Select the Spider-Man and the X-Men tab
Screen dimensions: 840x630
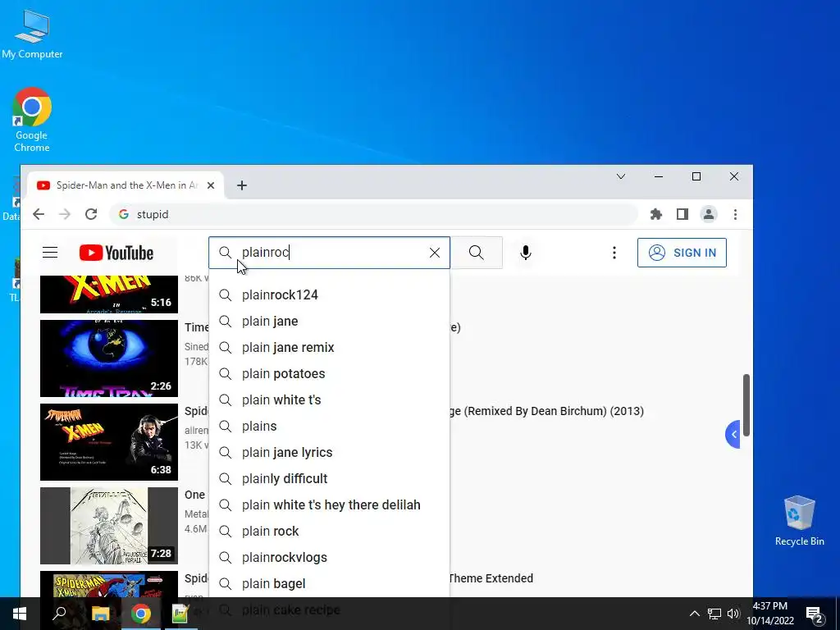point(125,185)
